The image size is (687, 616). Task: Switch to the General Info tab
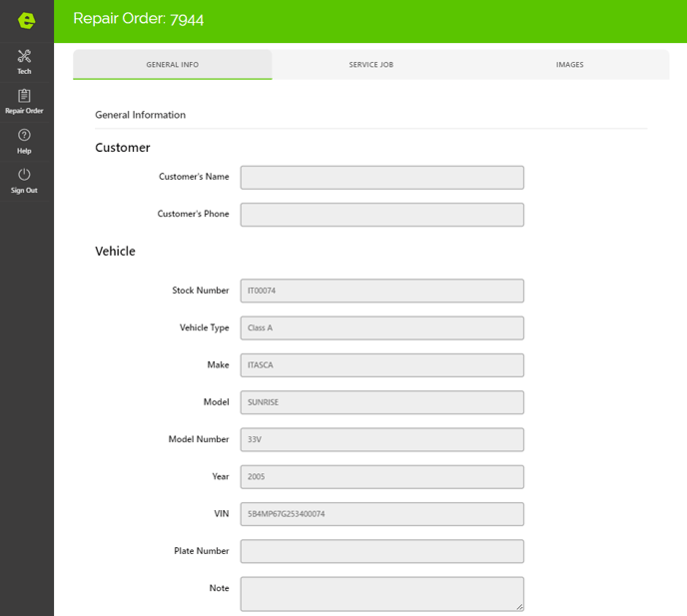coord(172,65)
